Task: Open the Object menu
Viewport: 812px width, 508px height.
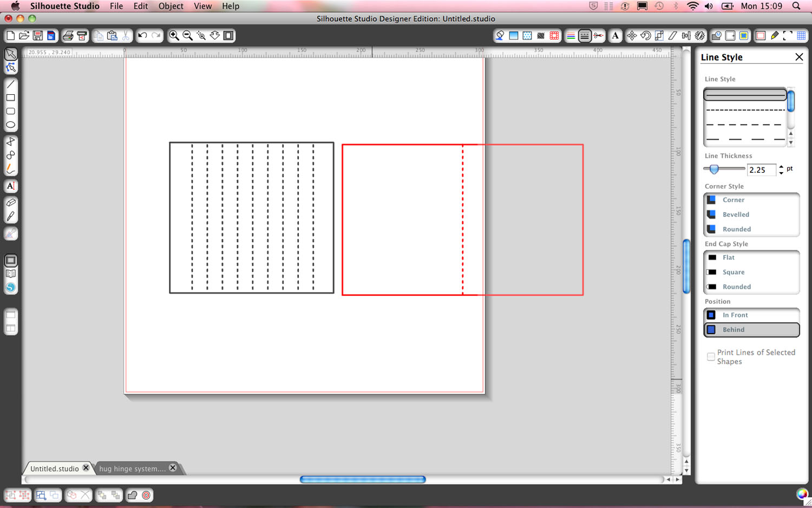Action: [x=171, y=6]
